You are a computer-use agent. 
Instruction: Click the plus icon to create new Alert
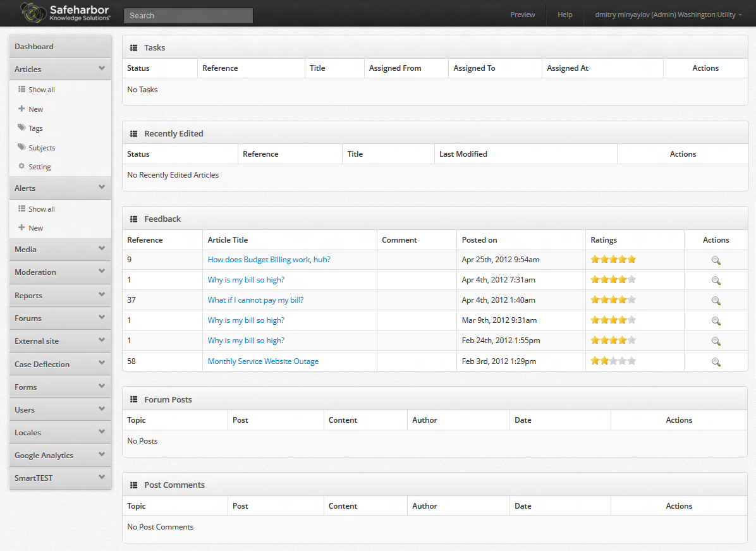(x=23, y=227)
